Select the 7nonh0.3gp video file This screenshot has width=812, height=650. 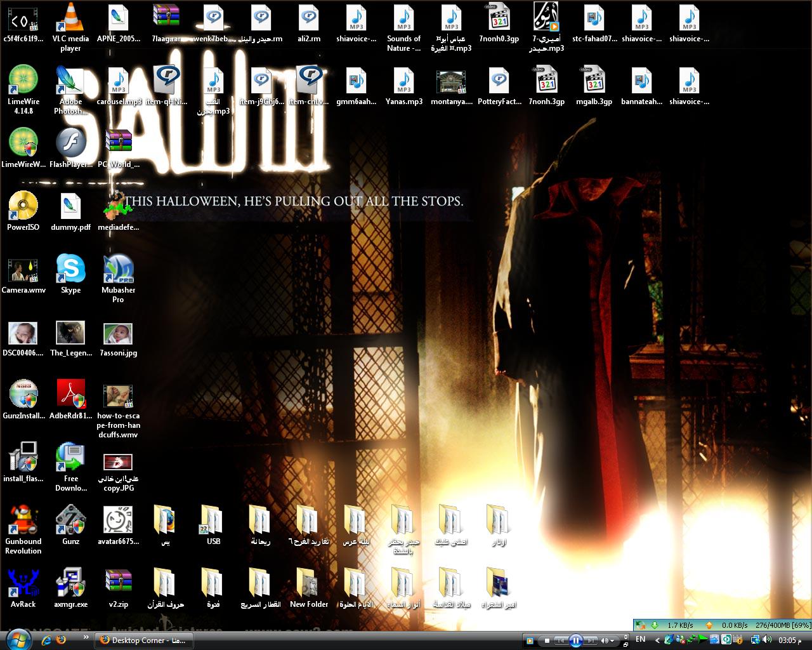click(x=499, y=23)
